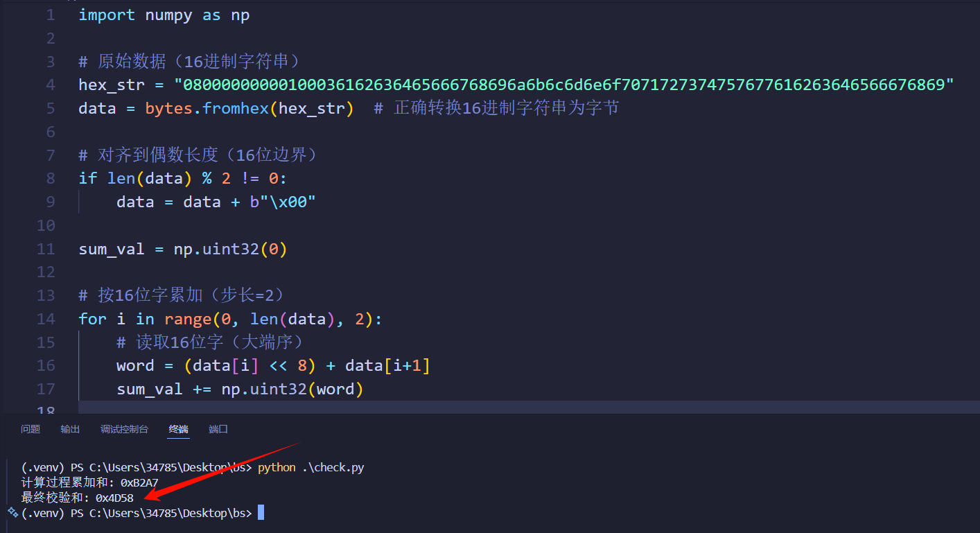Switch to the 调试控制台 tab
This screenshot has height=533, width=980.
pos(124,429)
